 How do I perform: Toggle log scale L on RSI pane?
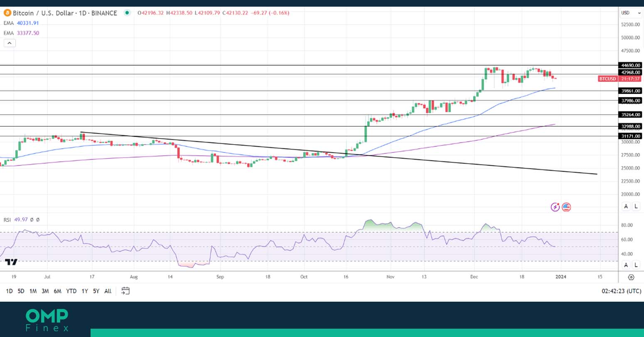636,265
